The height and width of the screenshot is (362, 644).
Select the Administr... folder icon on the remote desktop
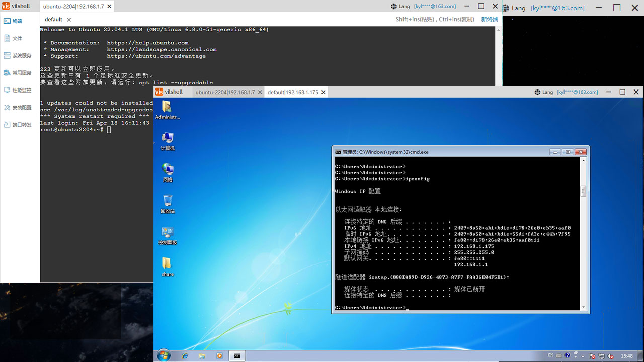167,110
